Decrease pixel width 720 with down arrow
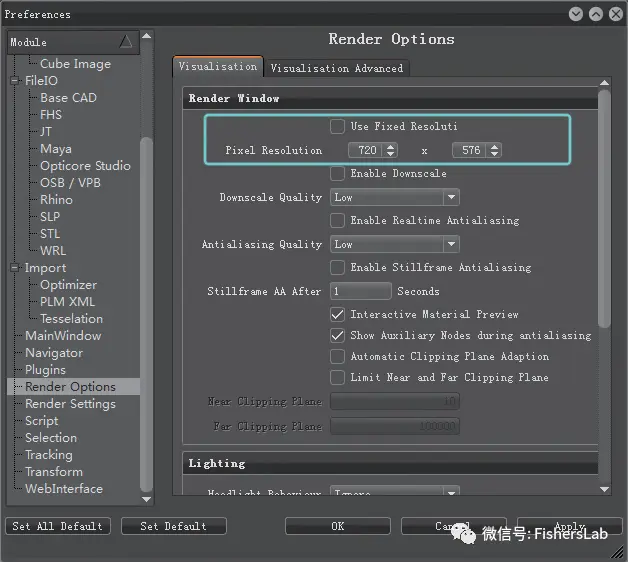This screenshot has width=628, height=562. point(390,154)
